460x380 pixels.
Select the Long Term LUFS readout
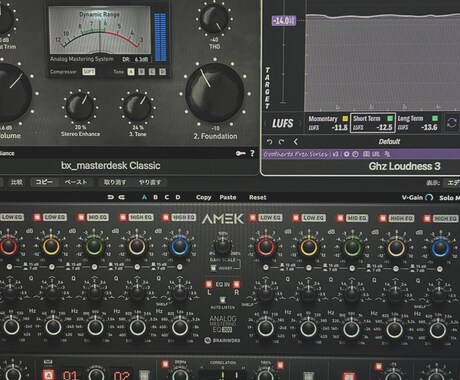[417, 123]
